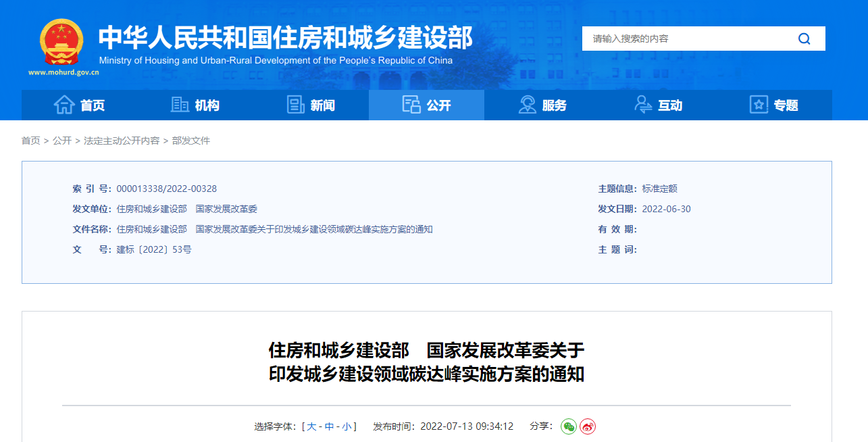This screenshot has height=442, width=868.
Task: Click the English ministry name subtitle
Action: point(276,60)
